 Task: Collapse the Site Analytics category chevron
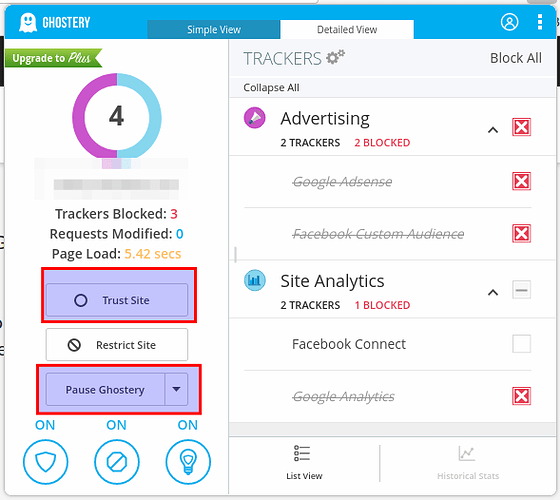coord(493,292)
